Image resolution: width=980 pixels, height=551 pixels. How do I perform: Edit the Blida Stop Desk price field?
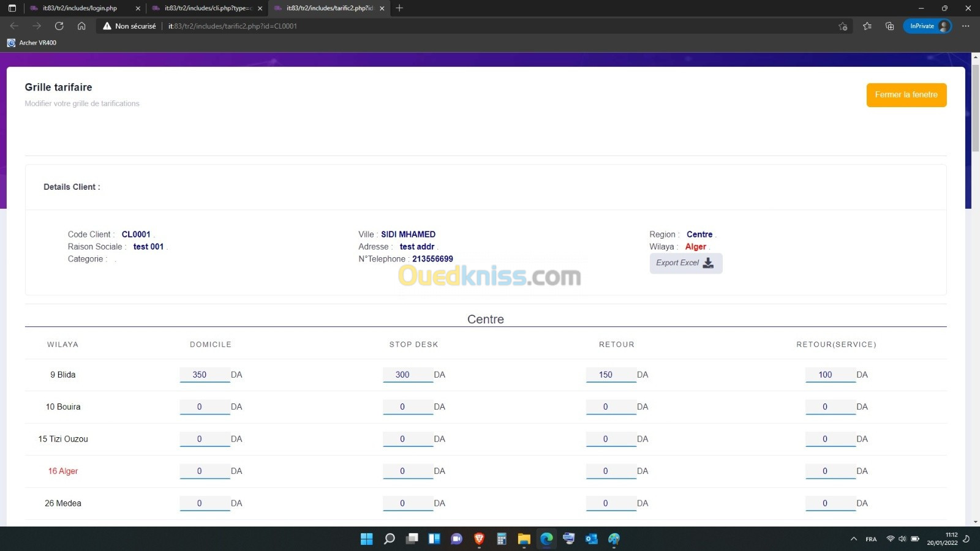(408, 375)
